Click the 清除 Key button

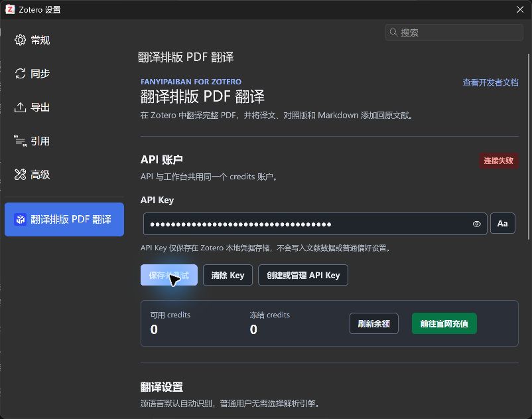coord(228,275)
